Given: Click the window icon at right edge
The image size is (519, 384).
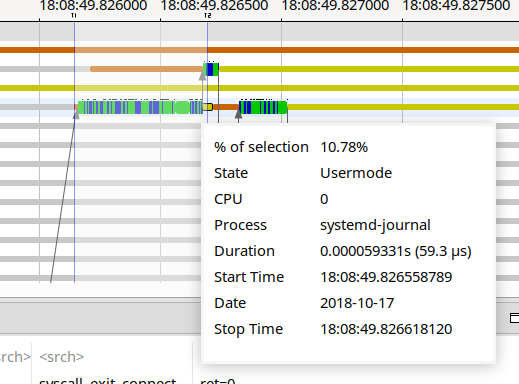Looking at the screenshot, I should coord(515,318).
